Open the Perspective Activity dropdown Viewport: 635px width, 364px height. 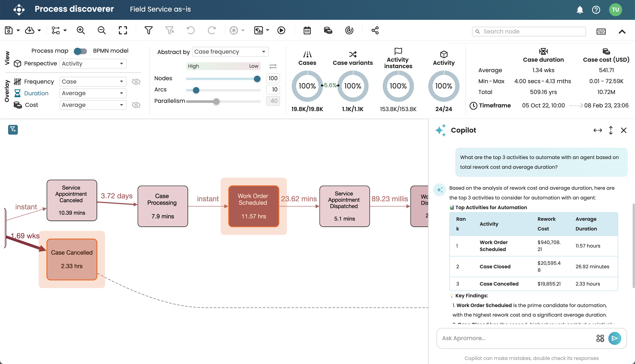click(93, 64)
